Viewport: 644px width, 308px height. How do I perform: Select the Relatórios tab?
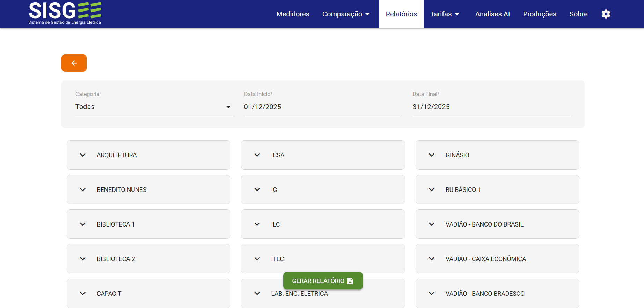(x=401, y=14)
